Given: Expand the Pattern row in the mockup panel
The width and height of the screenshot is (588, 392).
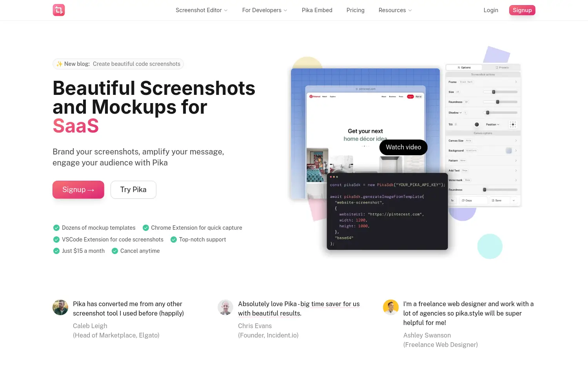Looking at the screenshot, I should coord(483,160).
